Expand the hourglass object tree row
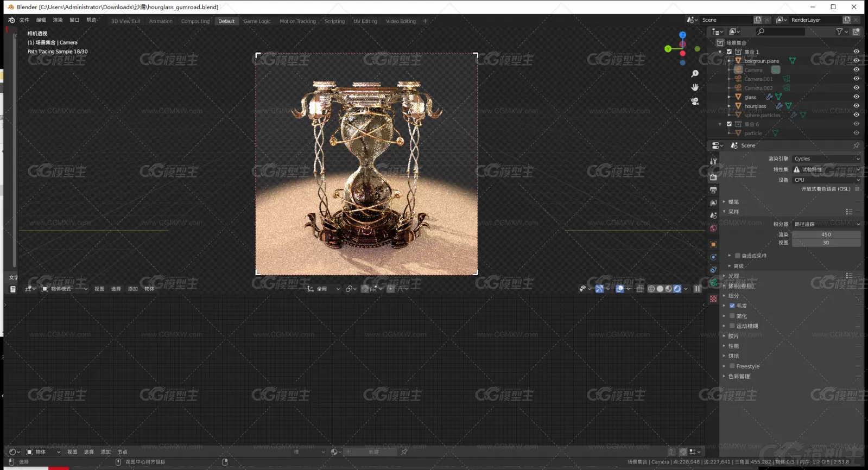This screenshot has width=868, height=470. (x=729, y=106)
